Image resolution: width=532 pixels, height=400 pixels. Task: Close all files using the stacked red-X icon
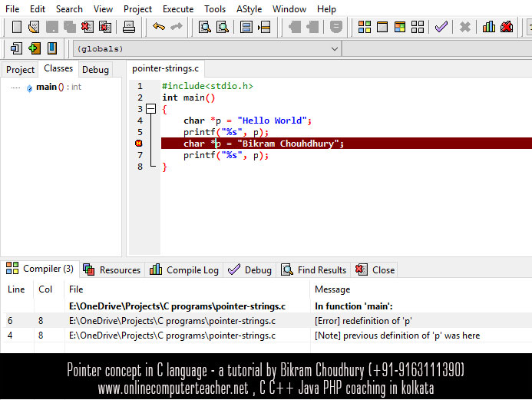pyautogui.click(x=105, y=27)
